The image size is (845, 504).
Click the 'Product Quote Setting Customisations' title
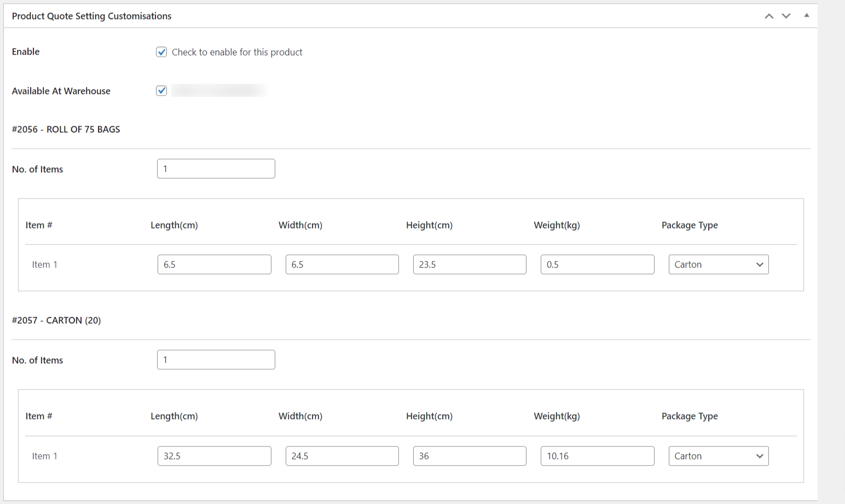91,16
